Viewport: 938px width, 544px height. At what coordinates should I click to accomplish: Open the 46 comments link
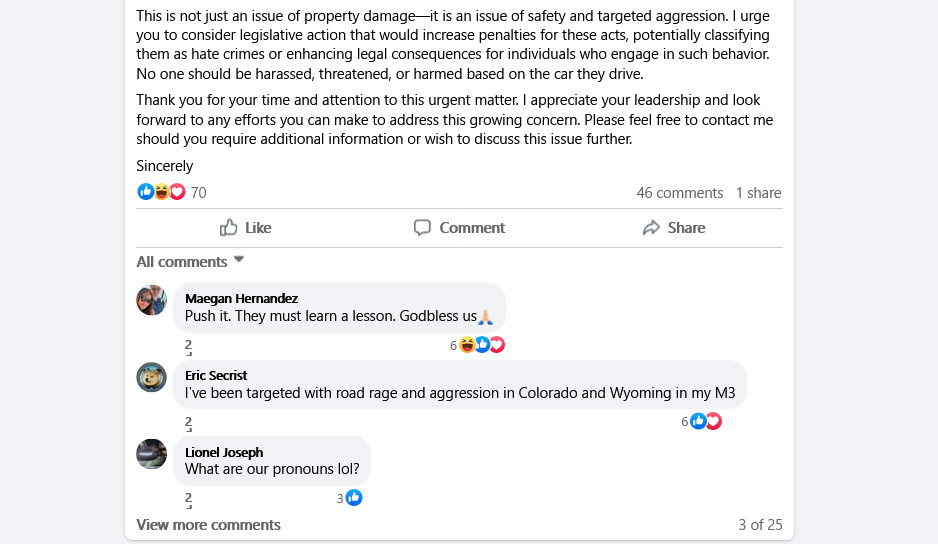pos(679,193)
